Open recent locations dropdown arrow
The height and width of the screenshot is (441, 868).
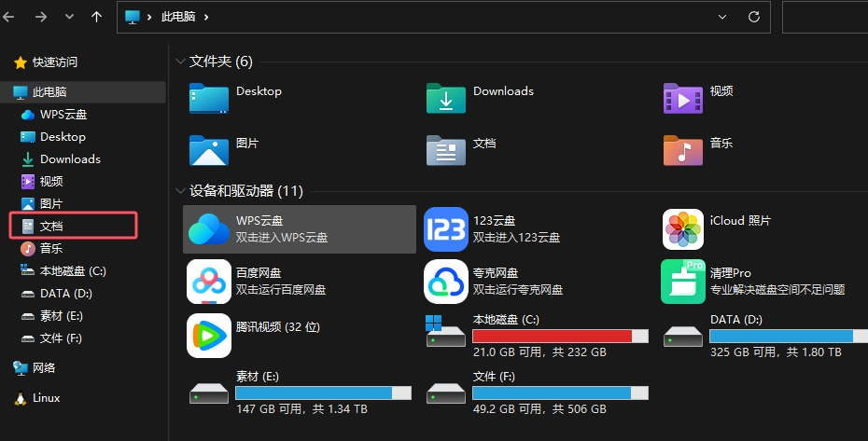69,17
